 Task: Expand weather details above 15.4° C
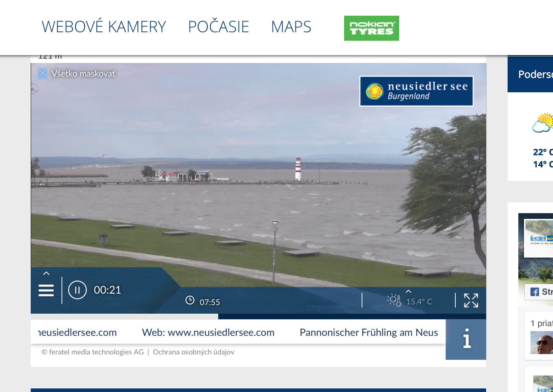coord(408,291)
